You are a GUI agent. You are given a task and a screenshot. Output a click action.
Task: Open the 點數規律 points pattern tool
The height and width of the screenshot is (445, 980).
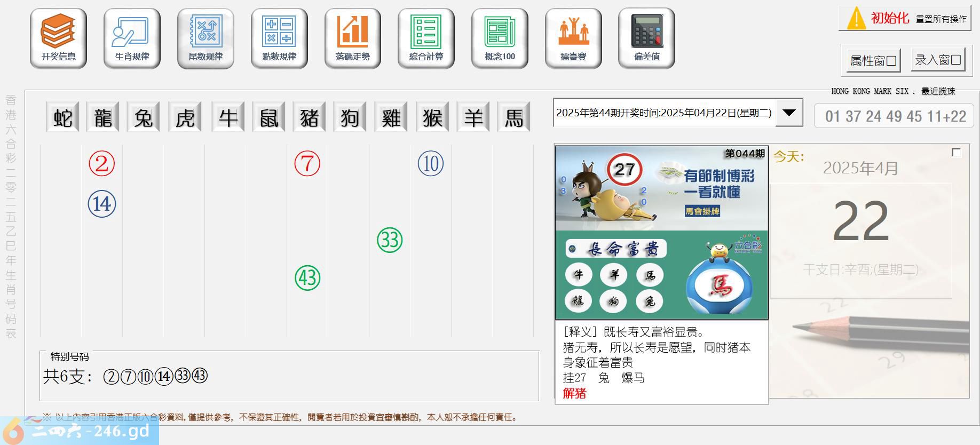(x=279, y=38)
